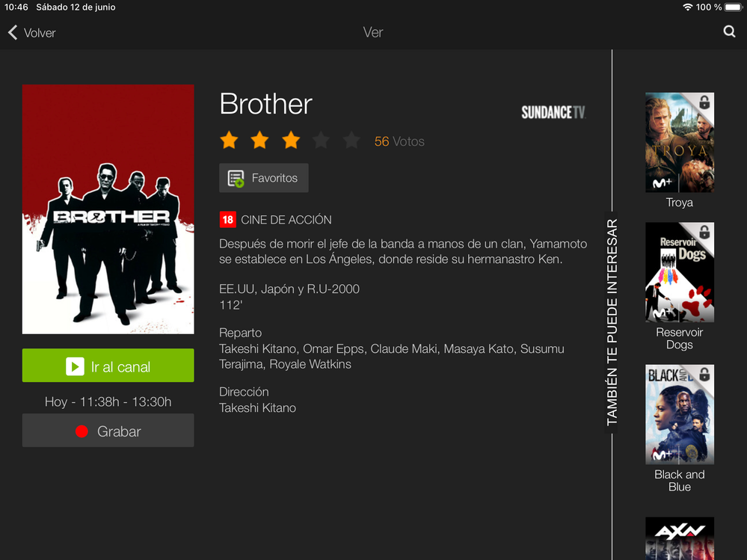Tap the lock icon on Black and Blue poster

tap(704, 375)
